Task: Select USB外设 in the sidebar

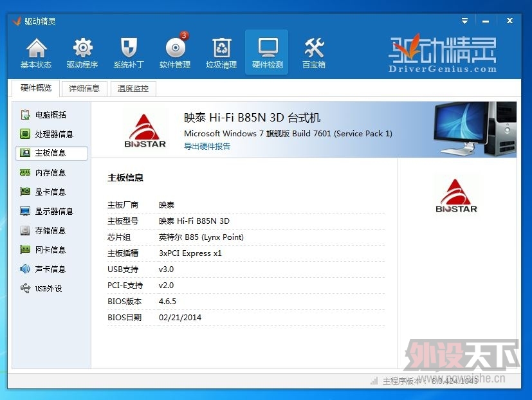Action: point(51,288)
